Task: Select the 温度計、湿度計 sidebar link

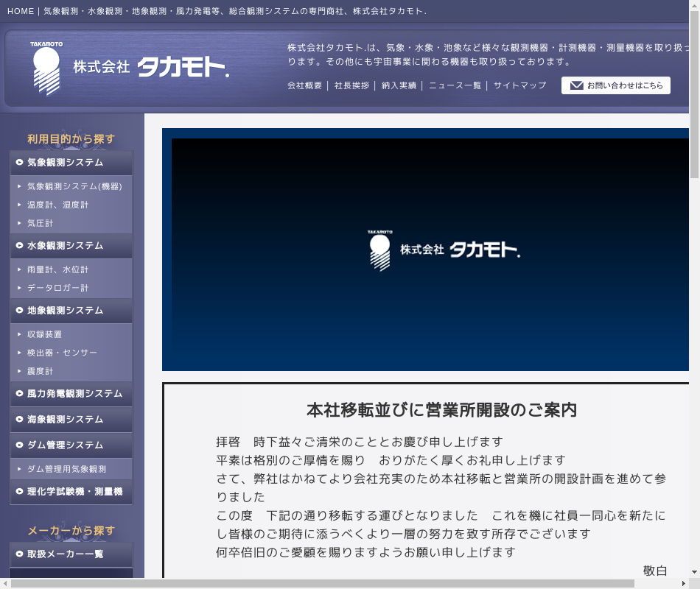Action: [x=57, y=205]
